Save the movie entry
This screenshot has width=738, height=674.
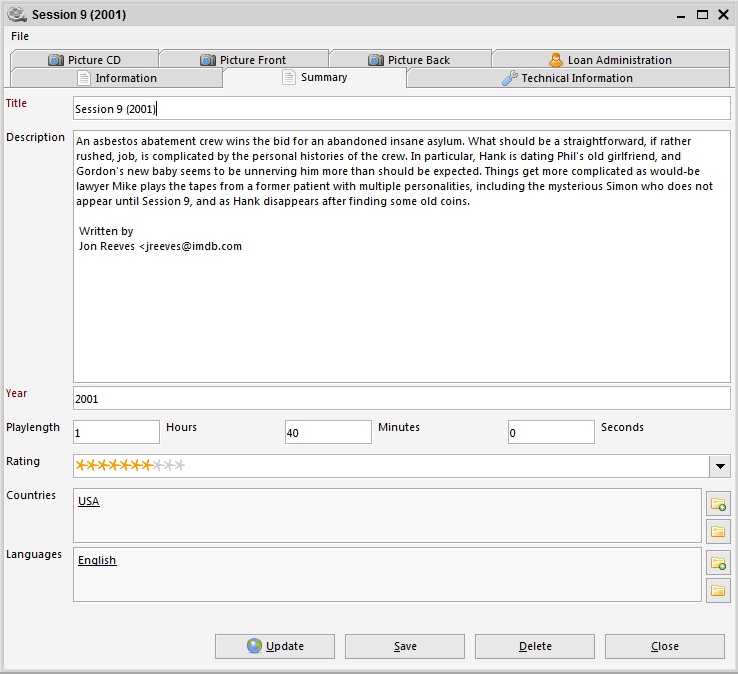[405, 646]
